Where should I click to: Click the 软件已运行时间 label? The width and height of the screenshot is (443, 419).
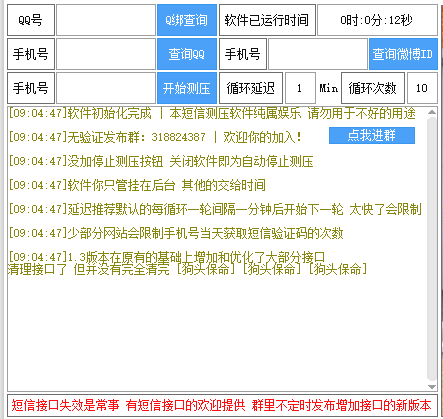click(267, 20)
